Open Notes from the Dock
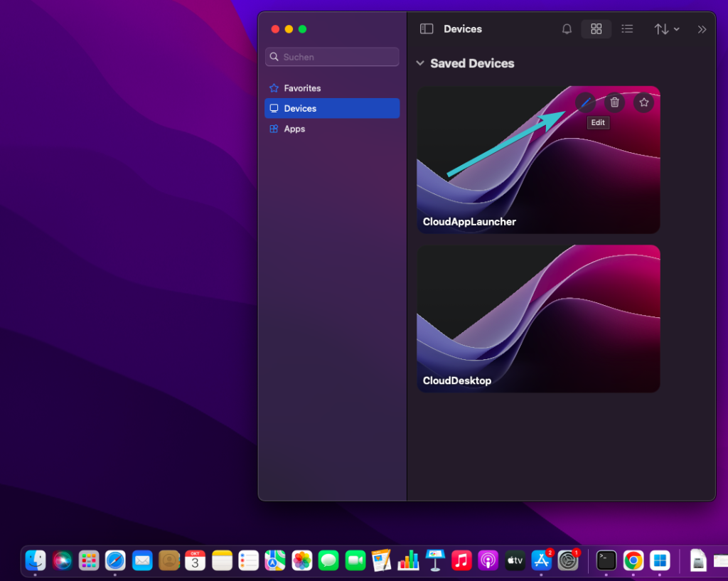 tap(222, 560)
